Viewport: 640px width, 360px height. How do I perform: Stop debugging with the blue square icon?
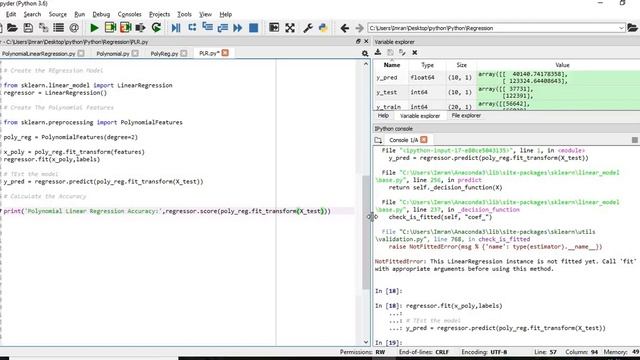pos(253,28)
